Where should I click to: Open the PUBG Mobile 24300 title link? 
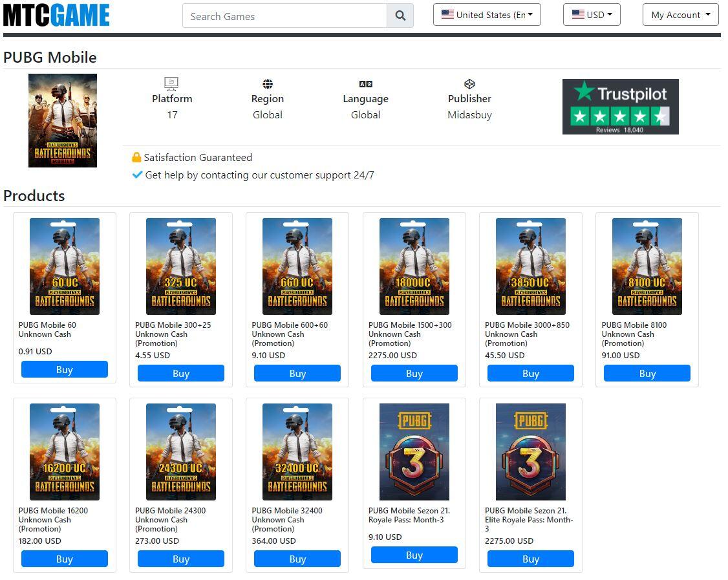click(x=171, y=520)
